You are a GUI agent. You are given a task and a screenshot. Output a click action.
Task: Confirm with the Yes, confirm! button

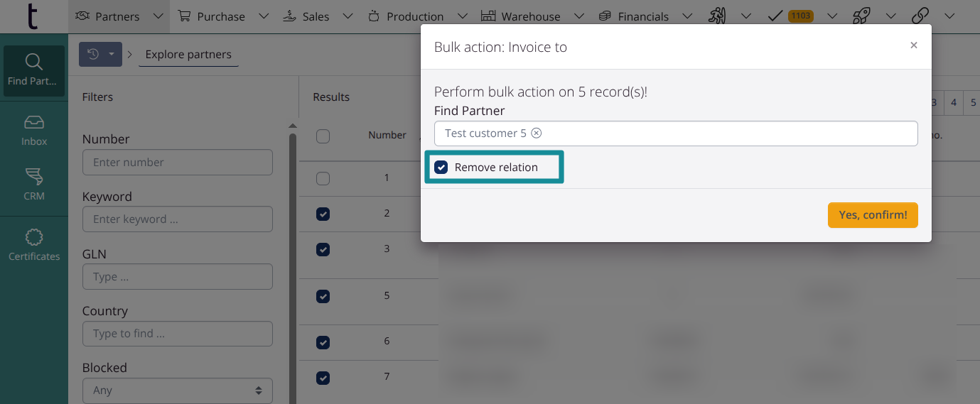tap(873, 215)
